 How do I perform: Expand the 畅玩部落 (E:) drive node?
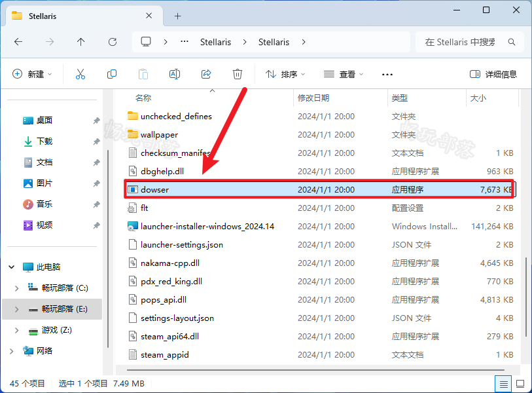click(16, 309)
